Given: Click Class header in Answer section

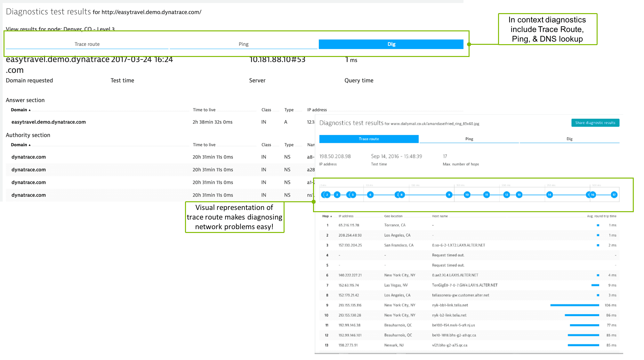Looking at the screenshot, I should coord(266,110).
